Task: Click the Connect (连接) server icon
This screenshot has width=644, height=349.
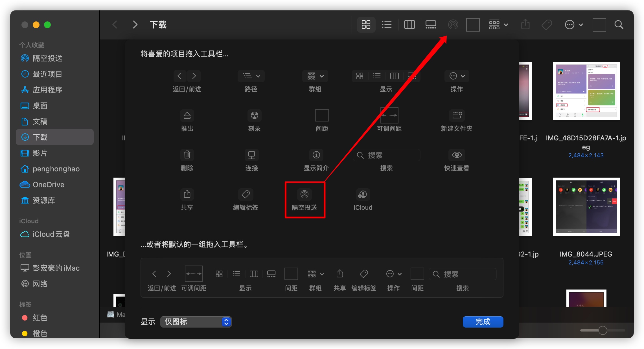Action: (x=251, y=155)
